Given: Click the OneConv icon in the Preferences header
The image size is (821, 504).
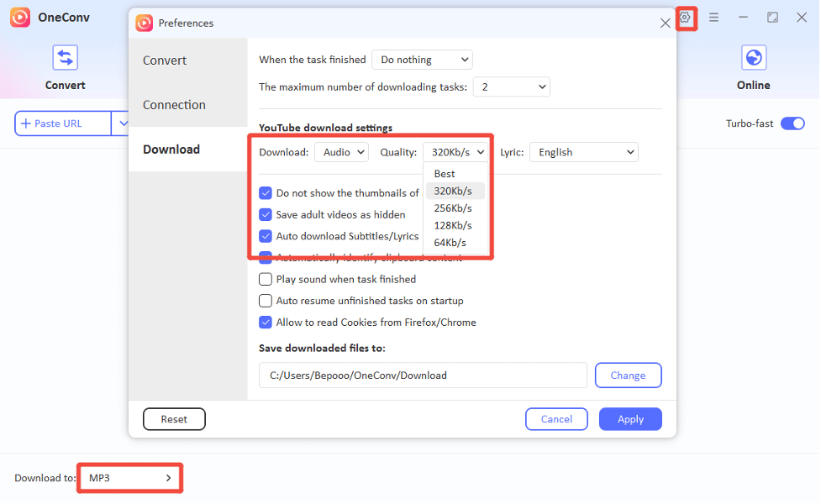Looking at the screenshot, I should click(x=145, y=23).
